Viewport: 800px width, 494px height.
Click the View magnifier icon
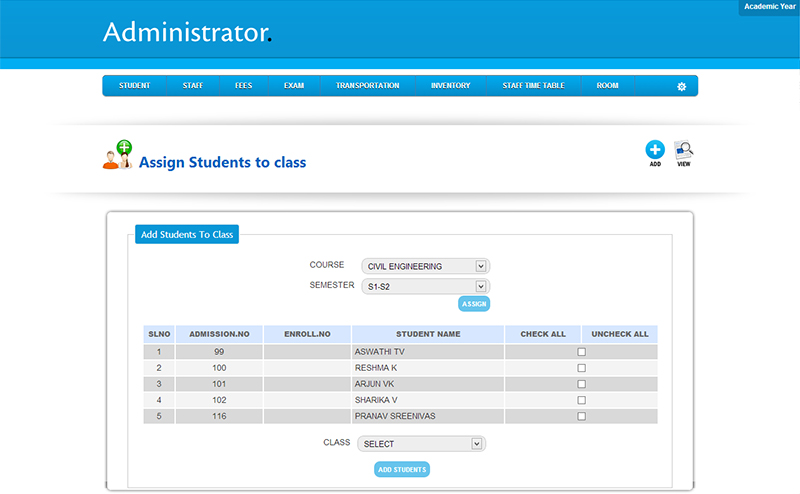[684, 150]
